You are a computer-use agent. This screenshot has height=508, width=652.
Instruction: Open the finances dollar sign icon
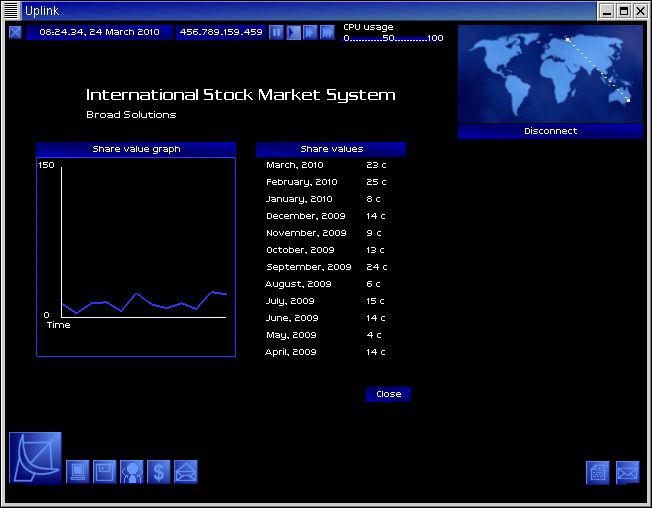158,472
